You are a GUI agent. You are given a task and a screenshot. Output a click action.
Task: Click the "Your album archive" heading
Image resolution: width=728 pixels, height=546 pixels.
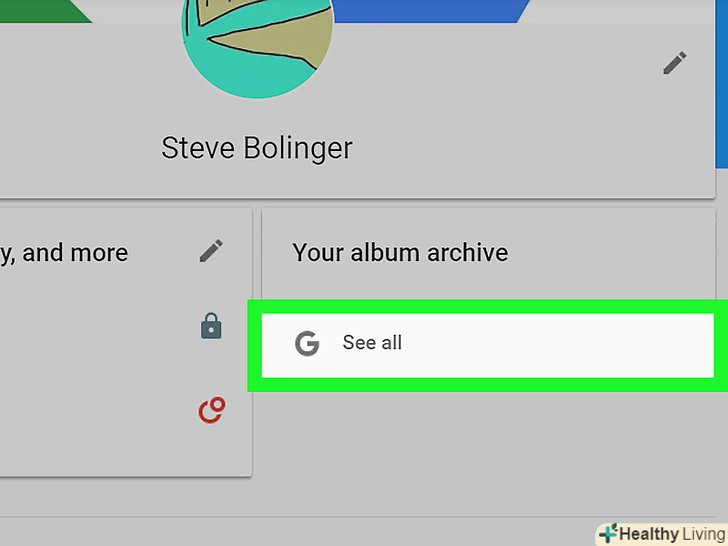[x=400, y=252]
